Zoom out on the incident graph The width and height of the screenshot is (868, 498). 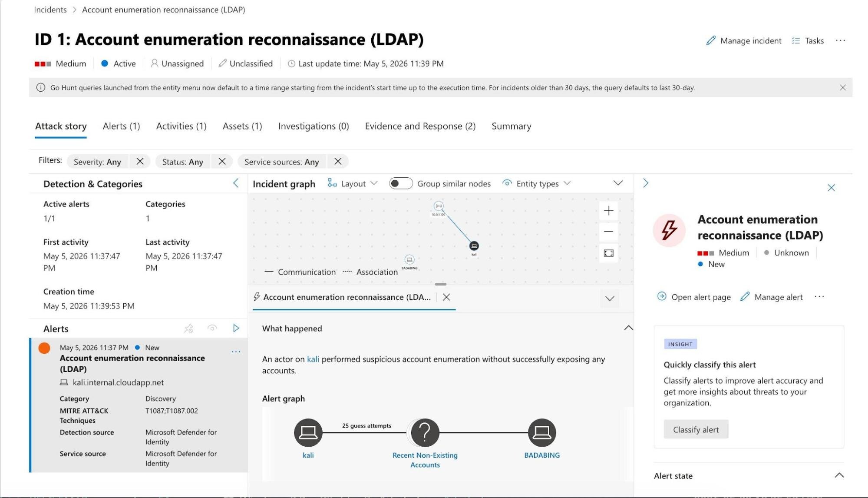pos(608,232)
